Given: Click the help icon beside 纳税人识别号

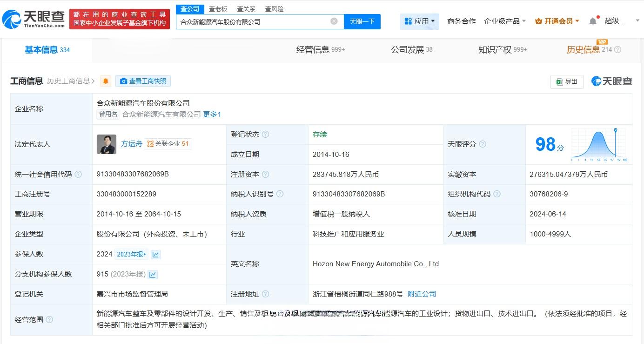Looking at the screenshot, I should coord(280,194).
